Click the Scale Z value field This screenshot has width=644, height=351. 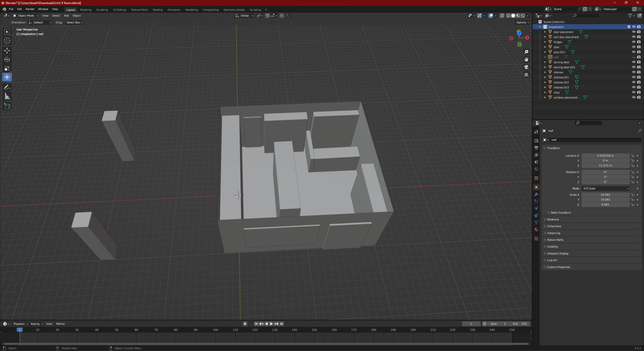[x=605, y=205]
